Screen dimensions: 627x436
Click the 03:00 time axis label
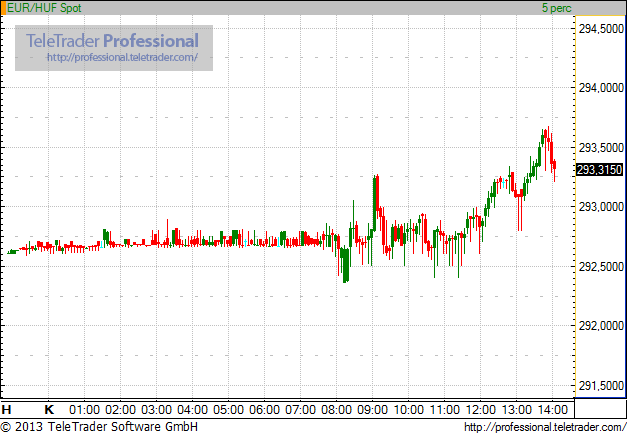tap(156, 410)
